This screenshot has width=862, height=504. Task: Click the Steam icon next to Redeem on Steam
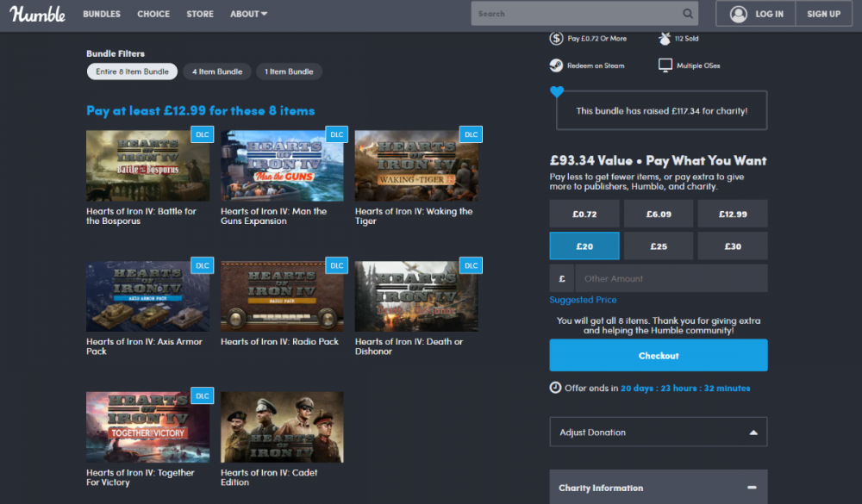pos(556,65)
